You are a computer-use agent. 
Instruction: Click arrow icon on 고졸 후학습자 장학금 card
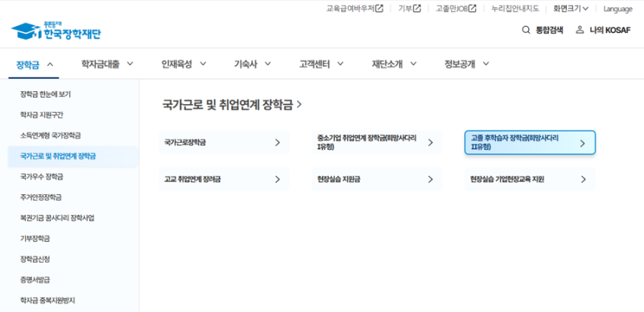click(x=582, y=143)
